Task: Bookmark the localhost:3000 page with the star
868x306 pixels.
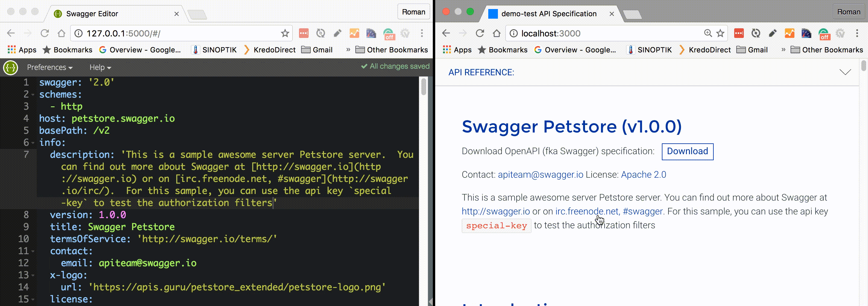Action: pos(720,33)
